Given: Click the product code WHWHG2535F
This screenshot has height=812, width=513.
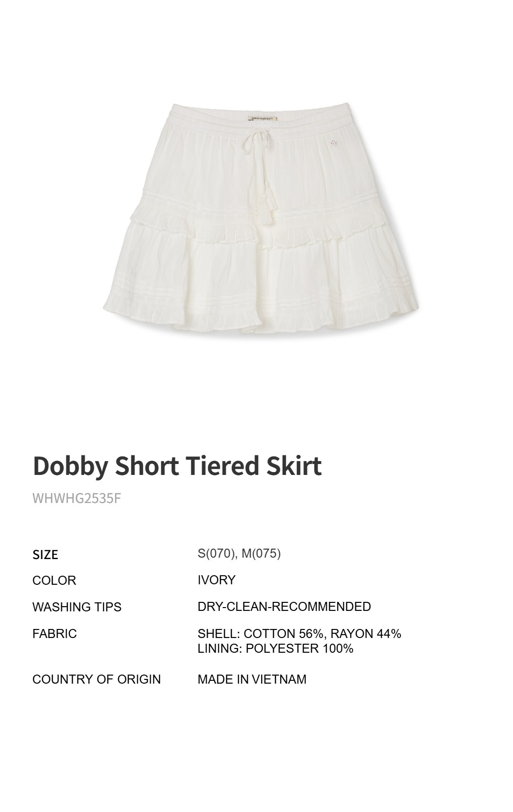Looking at the screenshot, I should pyautogui.click(x=77, y=498).
